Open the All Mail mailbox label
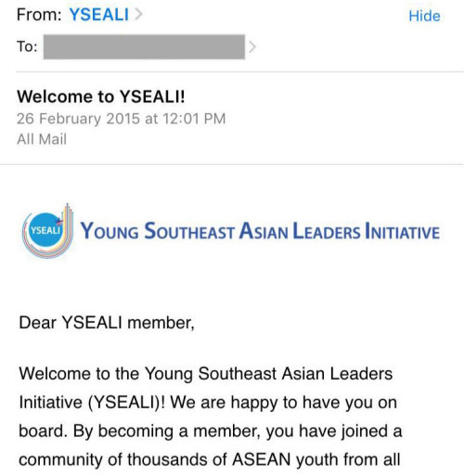The height and width of the screenshot is (476, 464). 42,139
